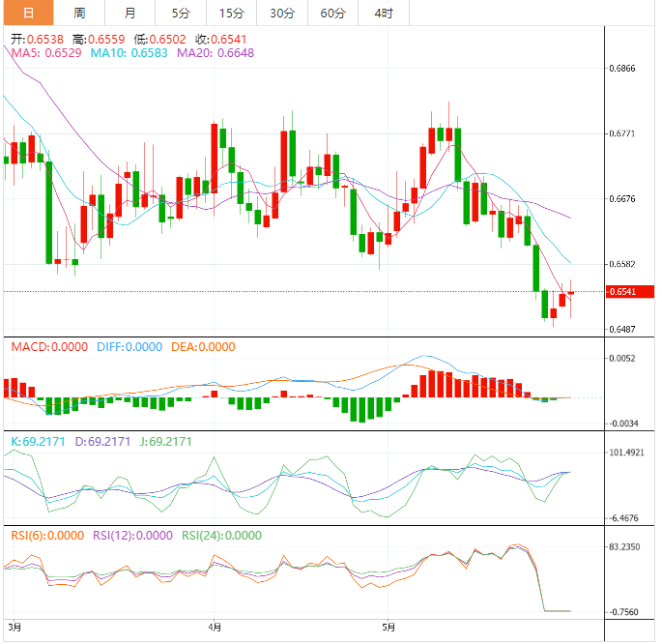Show the 30分 chart tab

[x=282, y=13]
